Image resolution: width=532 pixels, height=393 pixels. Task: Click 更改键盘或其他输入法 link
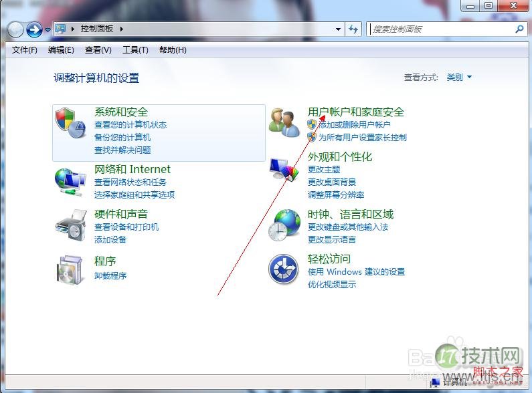click(348, 227)
